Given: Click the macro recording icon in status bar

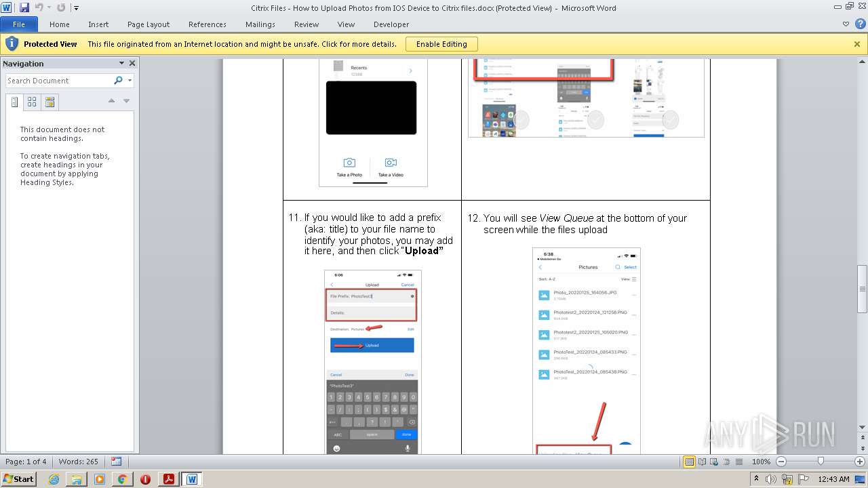Looking at the screenshot, I should pos(116,462).
